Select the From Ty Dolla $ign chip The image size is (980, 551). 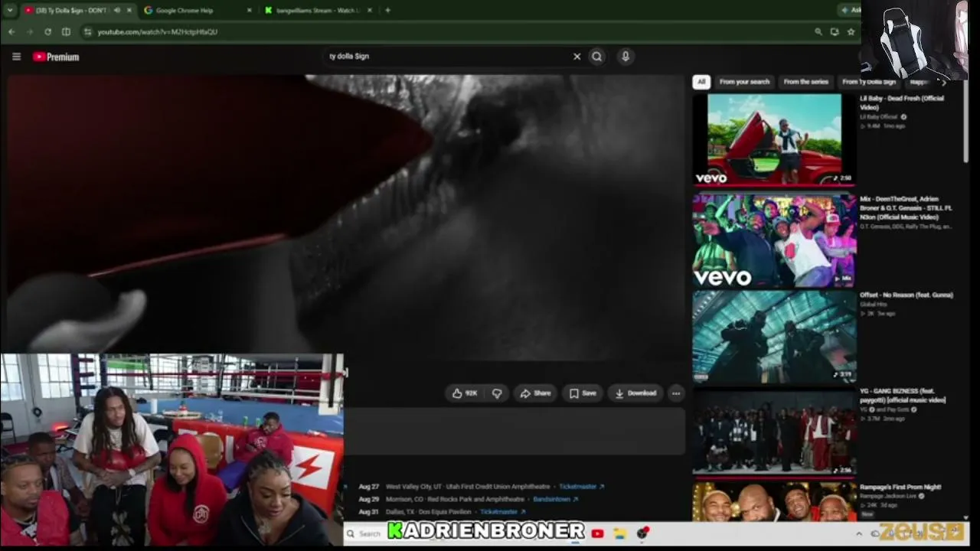click(x=869, y=82)
